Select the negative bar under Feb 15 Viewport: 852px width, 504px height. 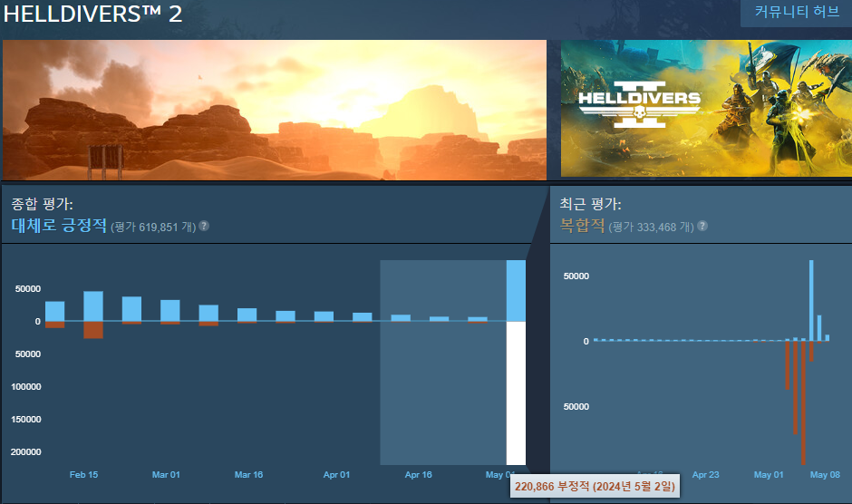pos(93,330)
